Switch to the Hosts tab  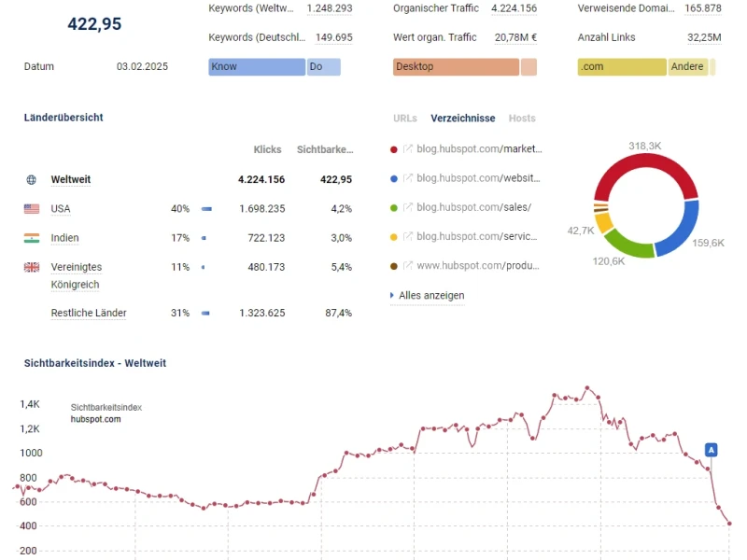(522, 119)
